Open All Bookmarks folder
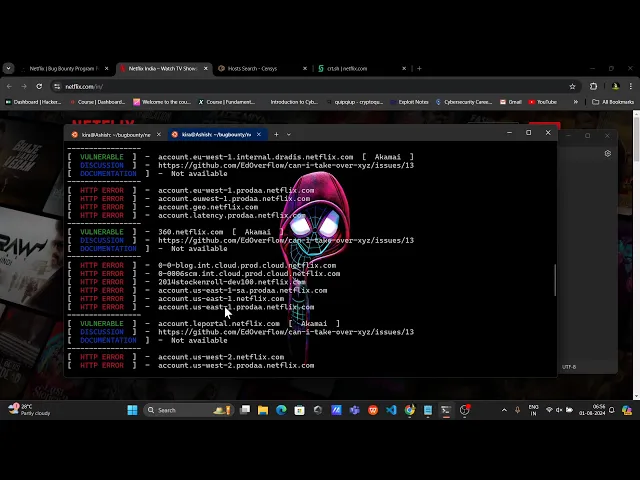This screenshot has height=480, width=640. click(613, 102)
